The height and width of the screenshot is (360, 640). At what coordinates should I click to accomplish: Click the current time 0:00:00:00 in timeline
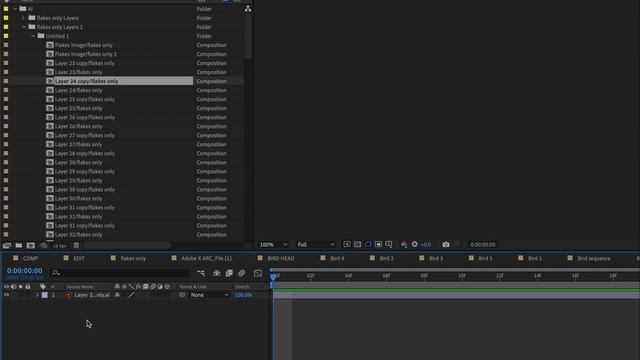[x=24, y=271]
